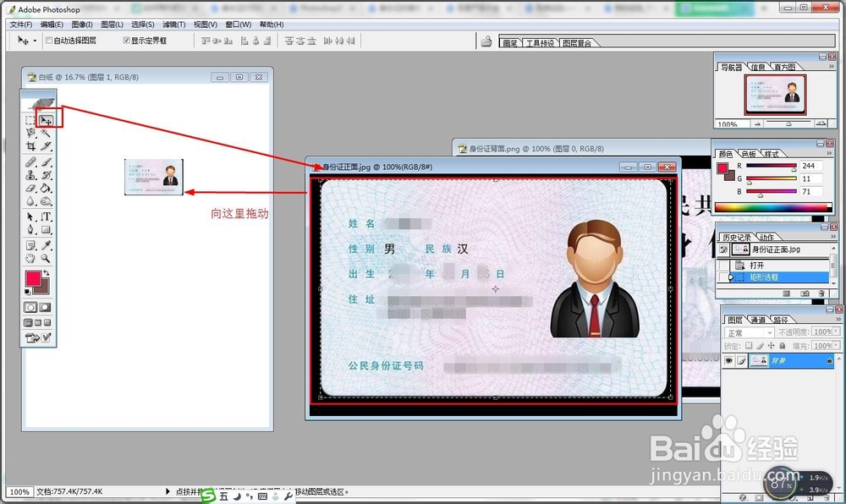Screen dimensions: 846x504
Task: Select the Eraser tool
Action: (30, 188)
